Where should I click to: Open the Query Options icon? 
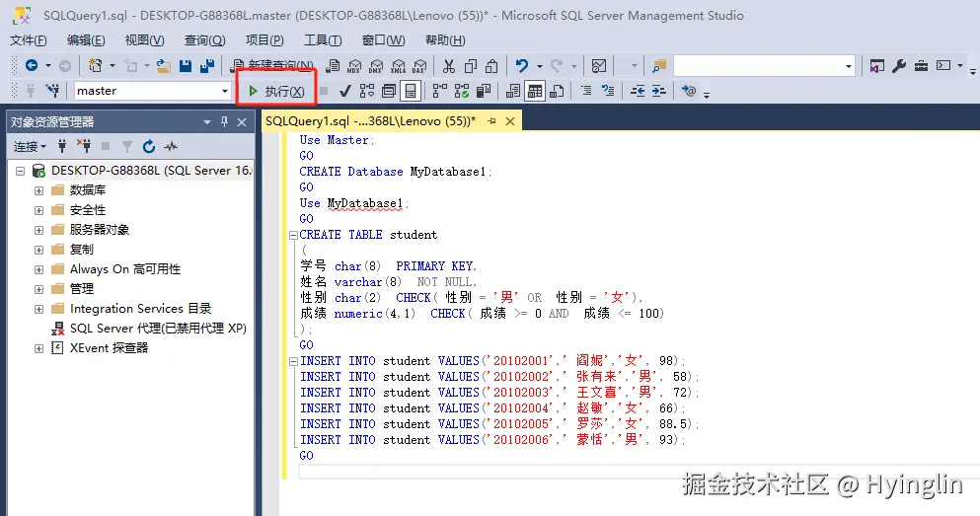(389, 91)
